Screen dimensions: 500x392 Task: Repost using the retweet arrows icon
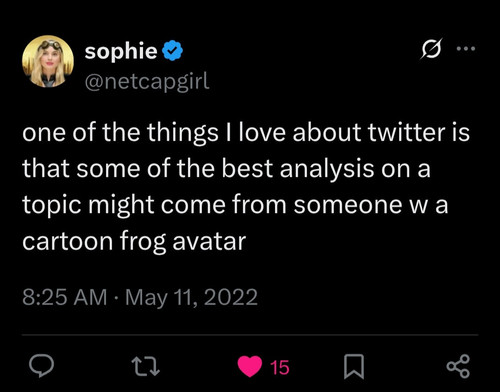tap(146, 366)
